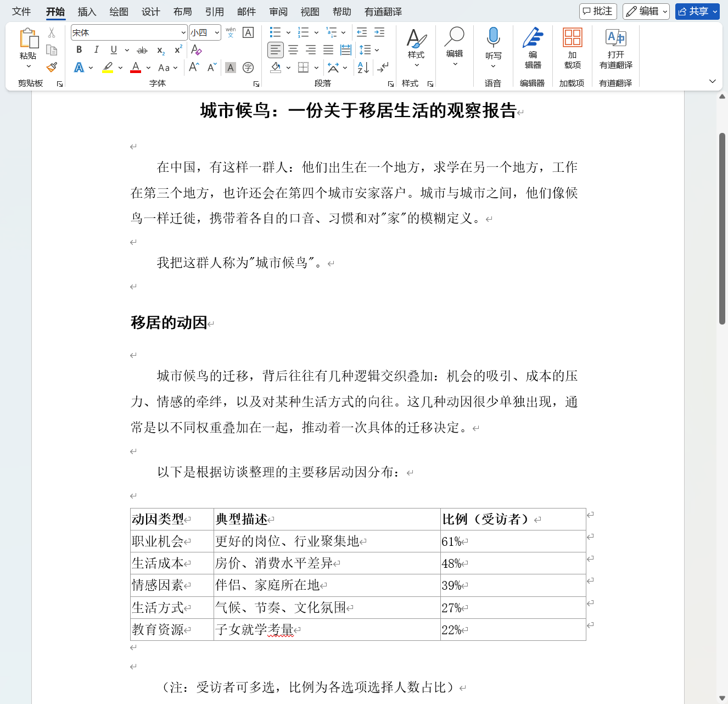Screen dimensions: 728x704
Task: Open the 审阅 ribbon tab
Action: (278, 12)
